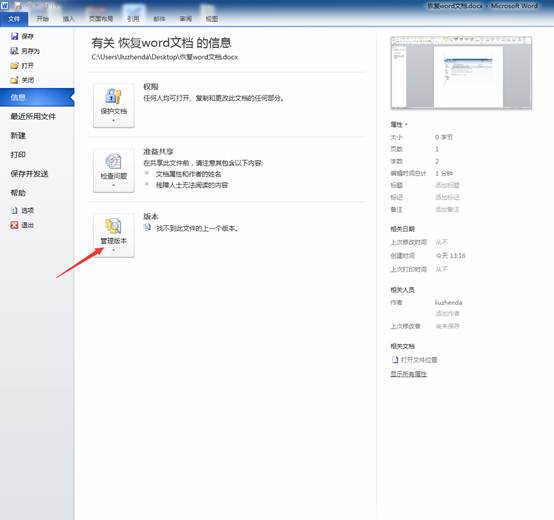The image size is (554, 520).
Task: Select 打印 (Print) in the sidebar
Action: click(x=18, y=155)
